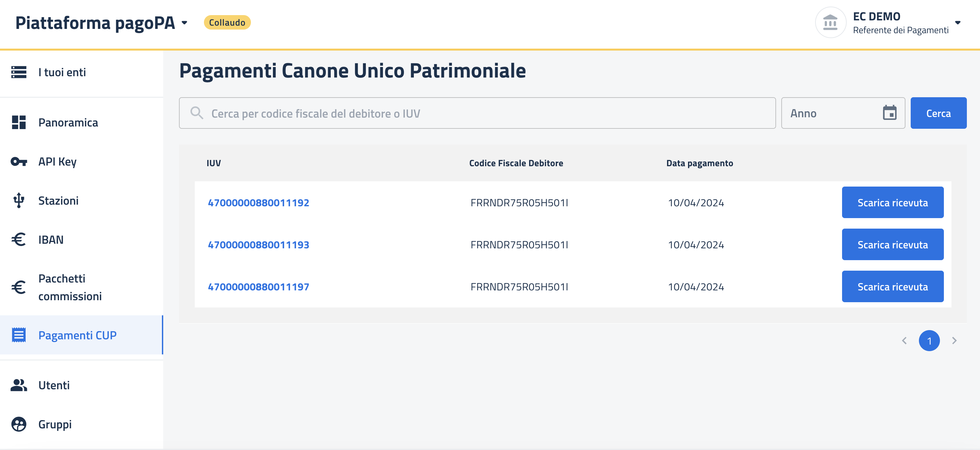Viewport: 980px width, 450px height.
Task: Go to next page chevron
Action: click(954, 340)
